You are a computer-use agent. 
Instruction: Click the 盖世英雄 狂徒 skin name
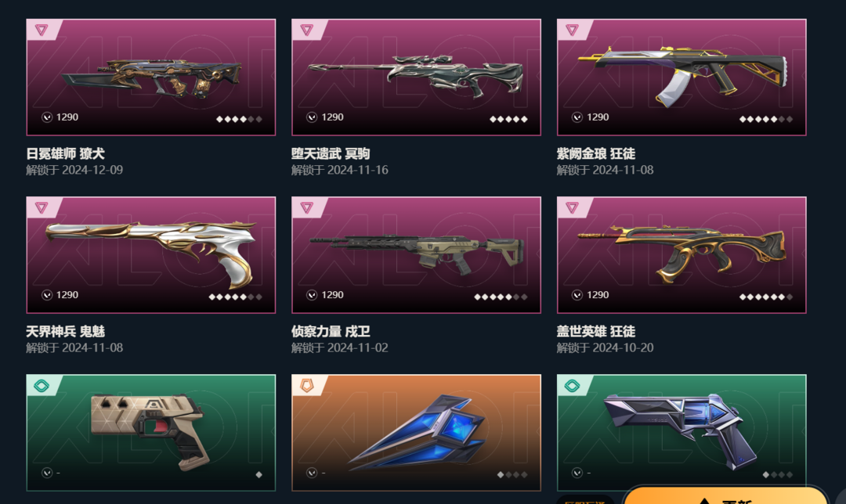click(595, 332)
